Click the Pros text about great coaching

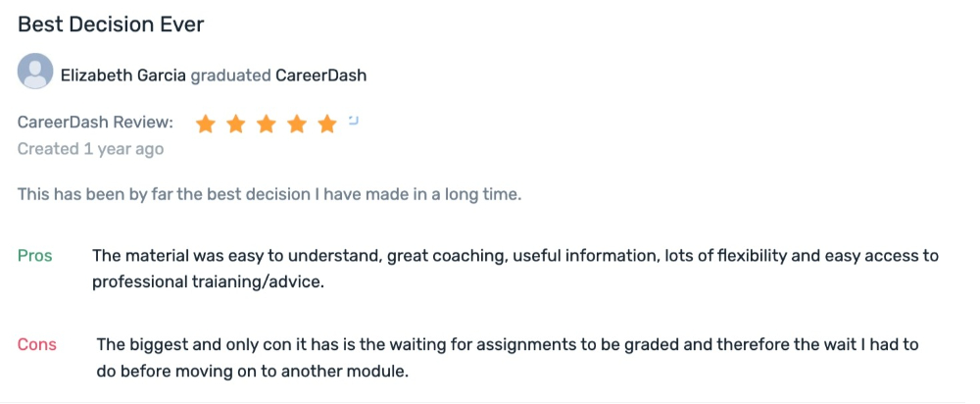pyautogui.click(x=515, y=256)
